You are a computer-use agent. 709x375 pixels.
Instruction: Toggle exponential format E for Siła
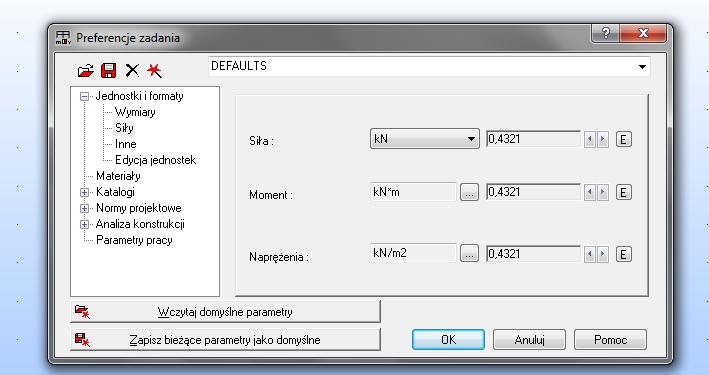click(623, 140)
